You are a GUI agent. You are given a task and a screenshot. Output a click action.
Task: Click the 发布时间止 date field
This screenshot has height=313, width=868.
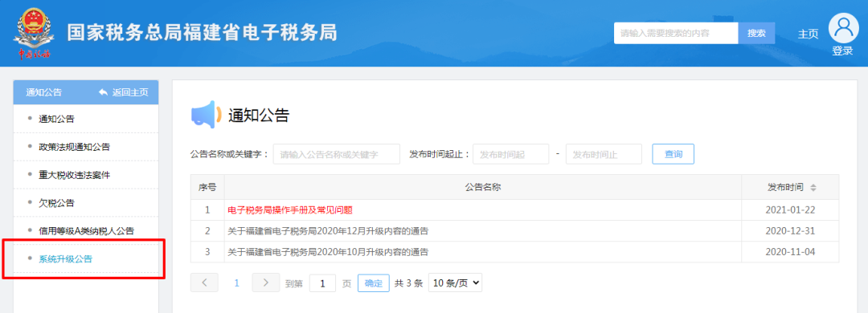604,154
